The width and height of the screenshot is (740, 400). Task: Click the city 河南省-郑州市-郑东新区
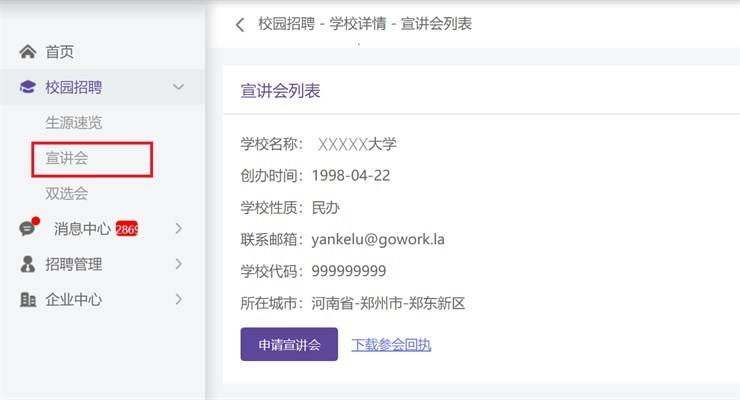point(388,303)
